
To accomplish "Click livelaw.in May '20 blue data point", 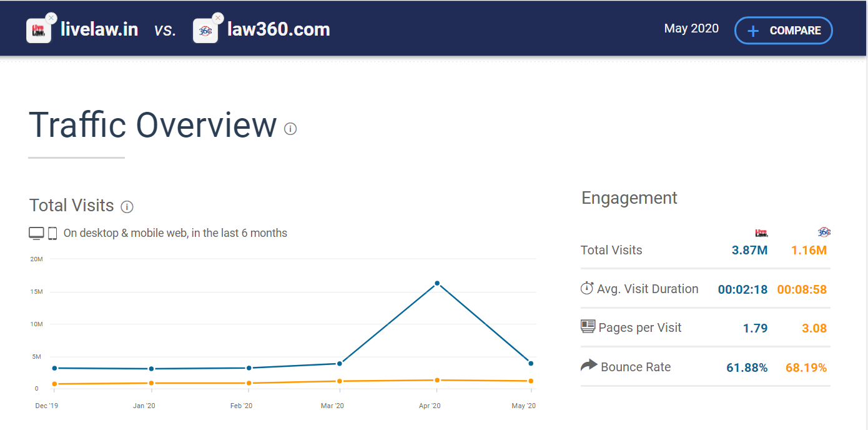I will pyautogui.click(x=531, y=363).
